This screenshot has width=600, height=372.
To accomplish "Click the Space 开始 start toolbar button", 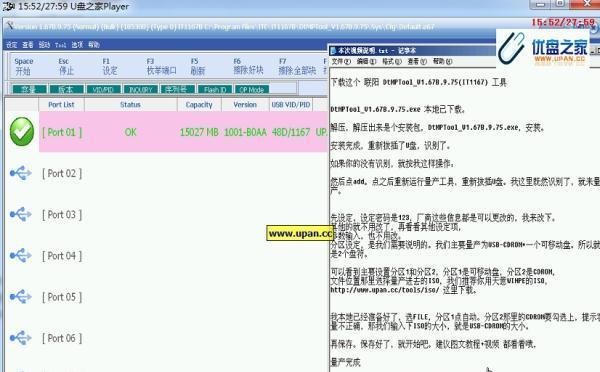I will (x=24, y=66).
